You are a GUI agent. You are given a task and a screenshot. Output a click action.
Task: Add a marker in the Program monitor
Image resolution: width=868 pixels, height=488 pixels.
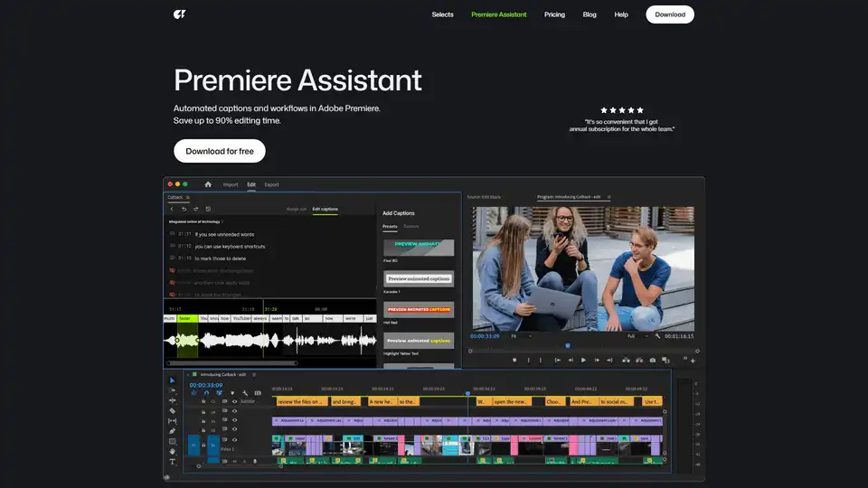pos(514,361)
